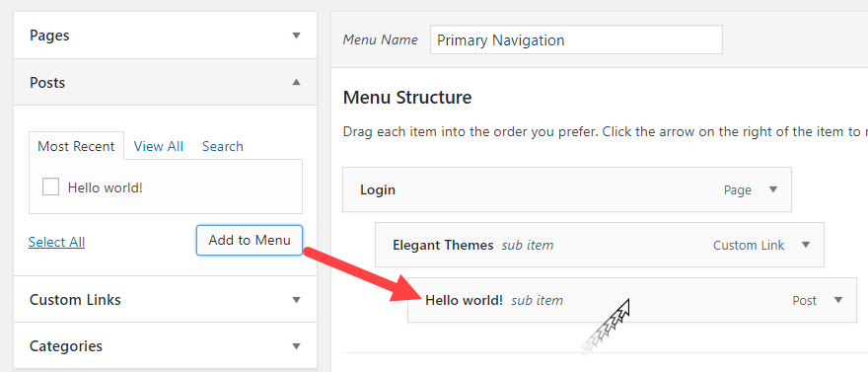Click the Menu Name label
Viewport: 868px width, 372px height.
(381, 39)
